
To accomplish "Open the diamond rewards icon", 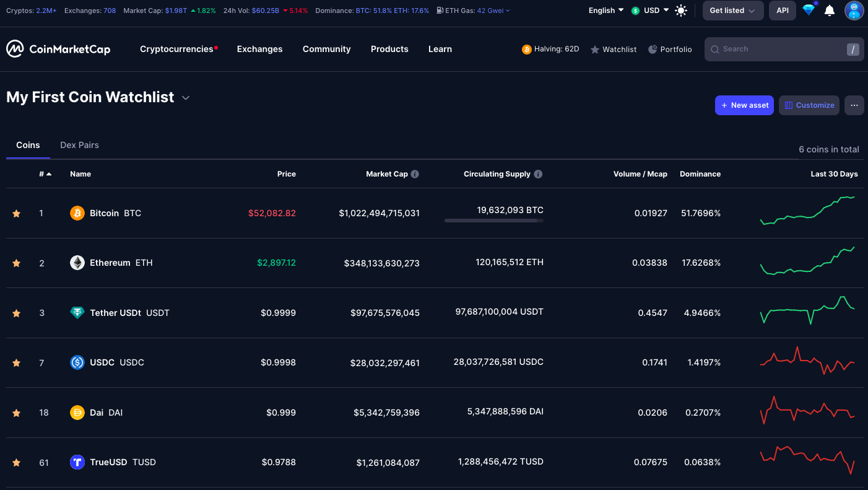I will (x=809, y=10).
